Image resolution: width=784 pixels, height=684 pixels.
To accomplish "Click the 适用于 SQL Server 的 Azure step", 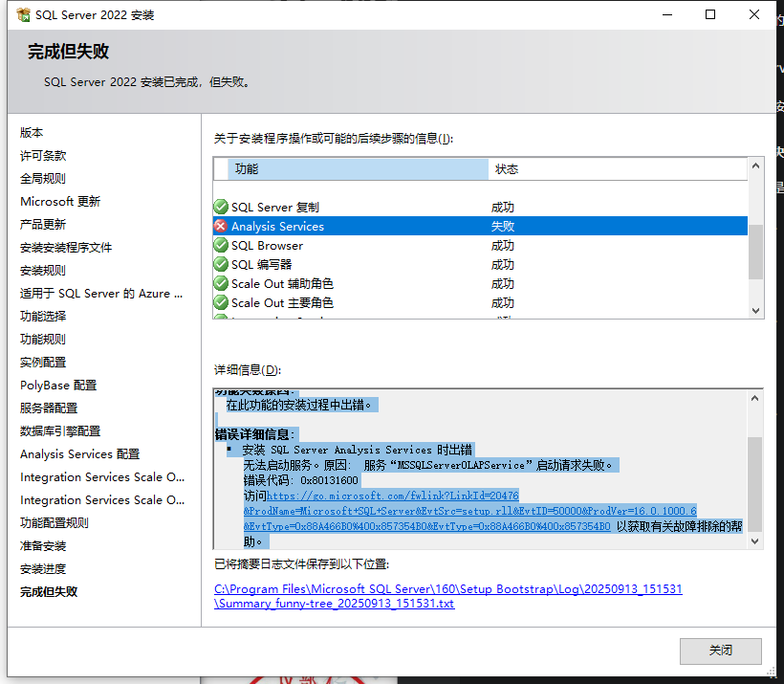I will pos(101,294).
